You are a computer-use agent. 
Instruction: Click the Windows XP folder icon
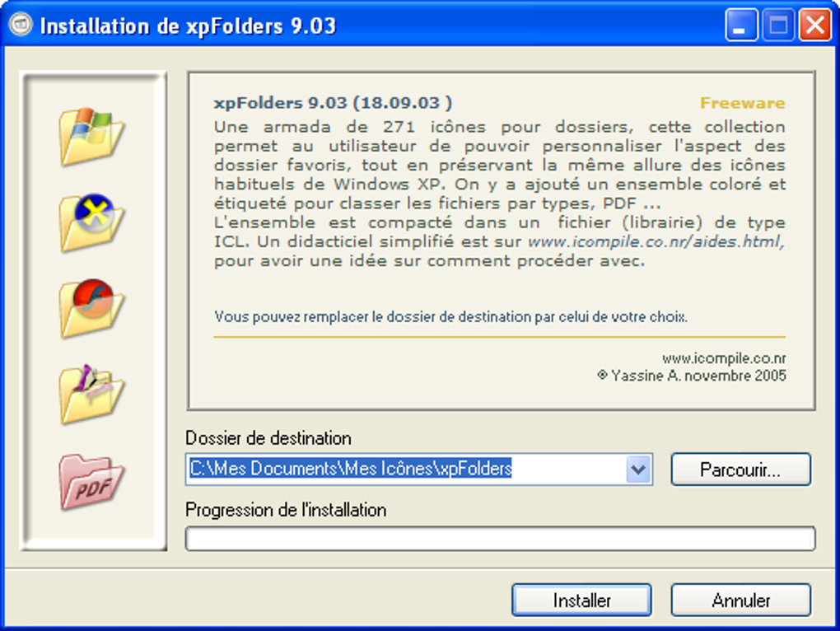pos(93,136)
